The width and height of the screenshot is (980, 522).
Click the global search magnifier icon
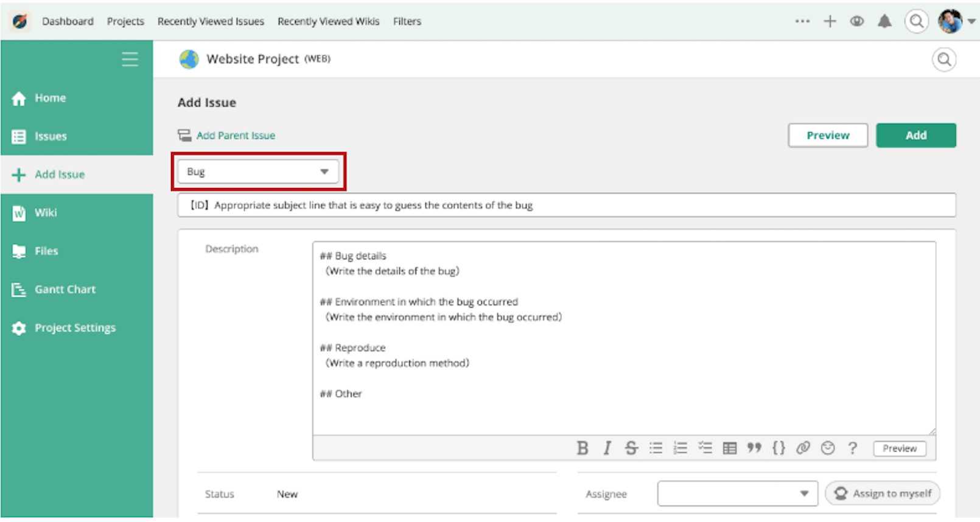[x=916, y=21]
